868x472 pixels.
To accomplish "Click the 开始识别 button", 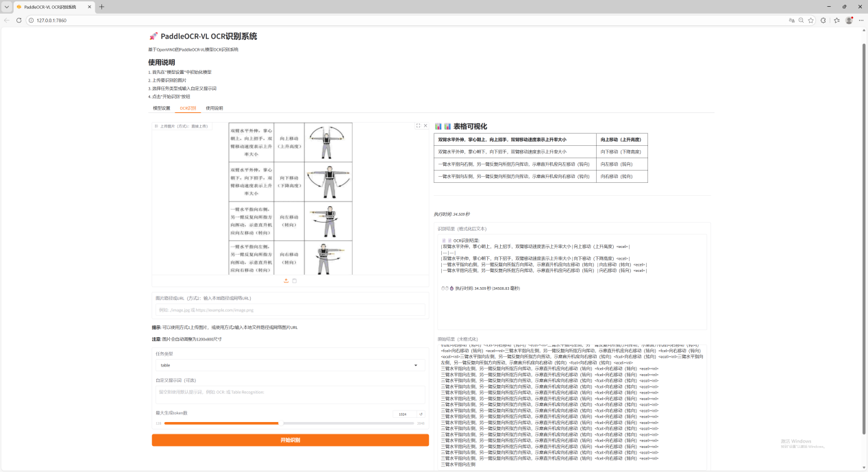I will pyautogui.click(x=290, y=440).
